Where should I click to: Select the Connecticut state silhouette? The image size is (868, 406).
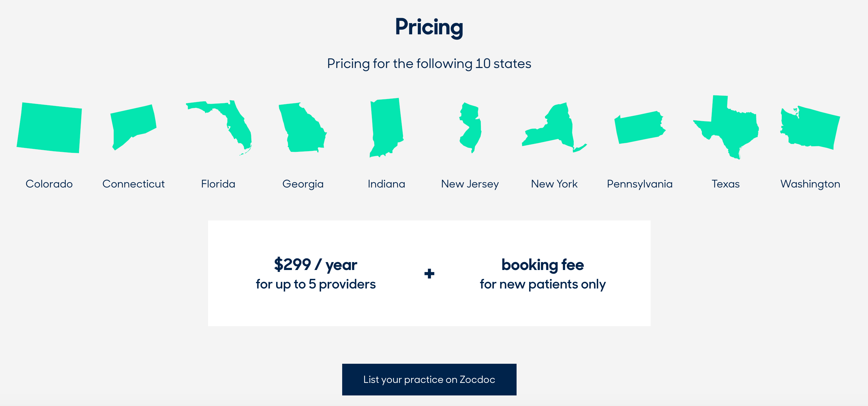(134, 127)
